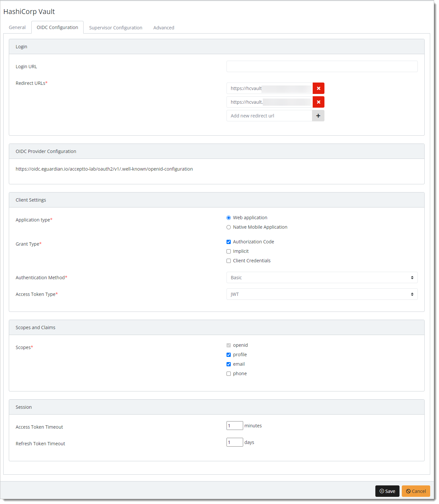Open the Supervisor Configuration tab
This screenshot has height=504, width=439.
coord(116,28)
